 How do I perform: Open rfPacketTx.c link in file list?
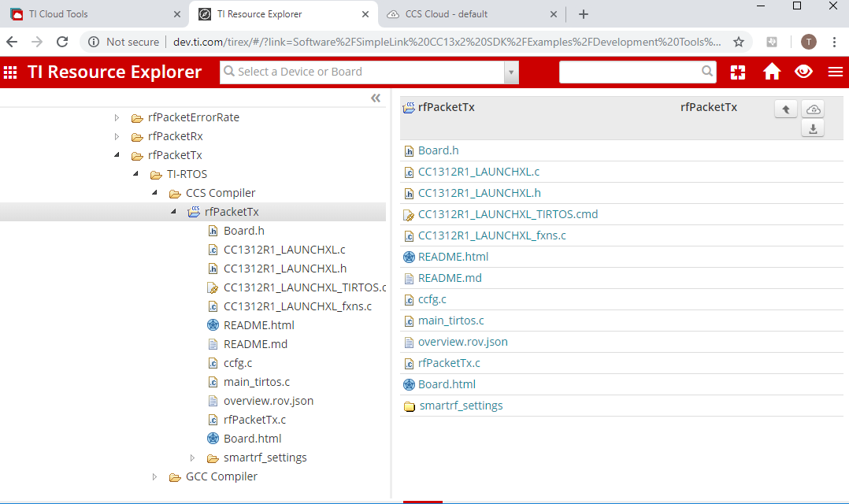(x=449, y=363)
